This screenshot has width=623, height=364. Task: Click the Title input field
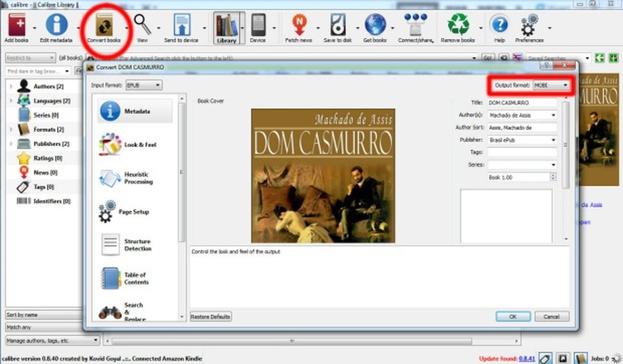point(522,103)
